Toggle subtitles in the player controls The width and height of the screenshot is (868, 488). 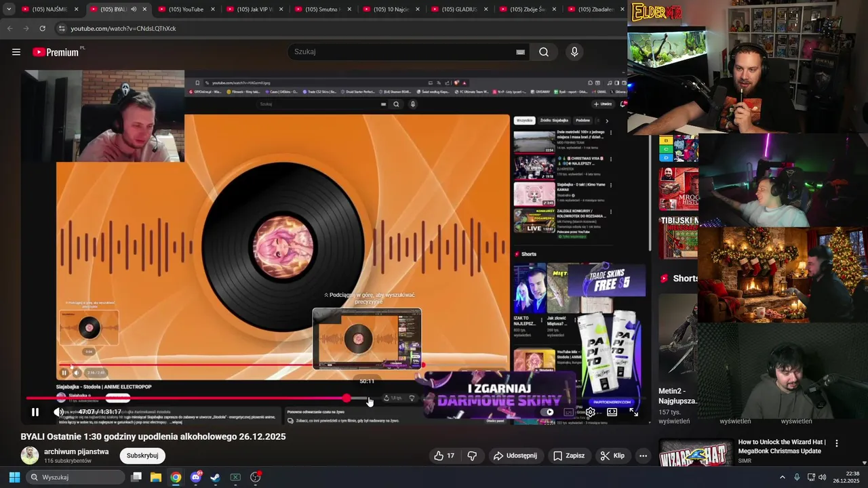click(569, 412)
